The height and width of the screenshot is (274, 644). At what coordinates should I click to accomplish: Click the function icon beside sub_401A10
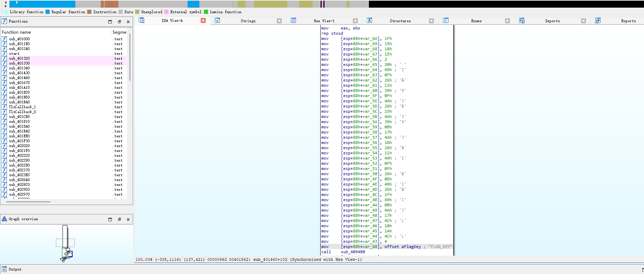pos(4,87)
